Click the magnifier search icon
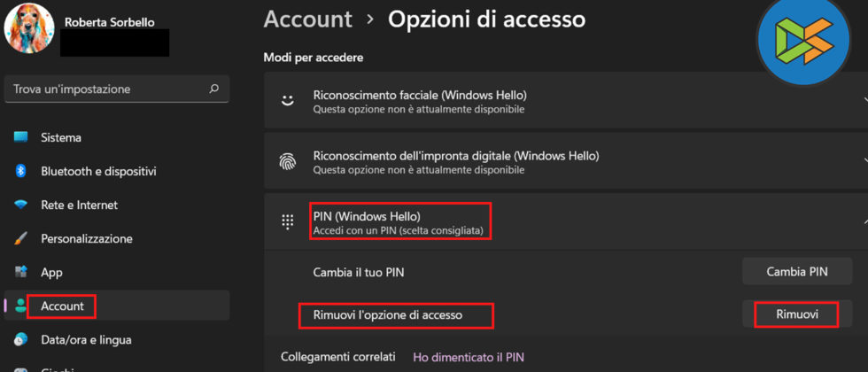 pos(213,89)
